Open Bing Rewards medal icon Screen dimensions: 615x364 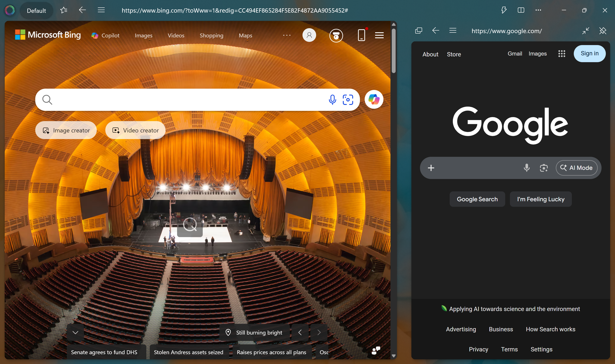point(336,35)
